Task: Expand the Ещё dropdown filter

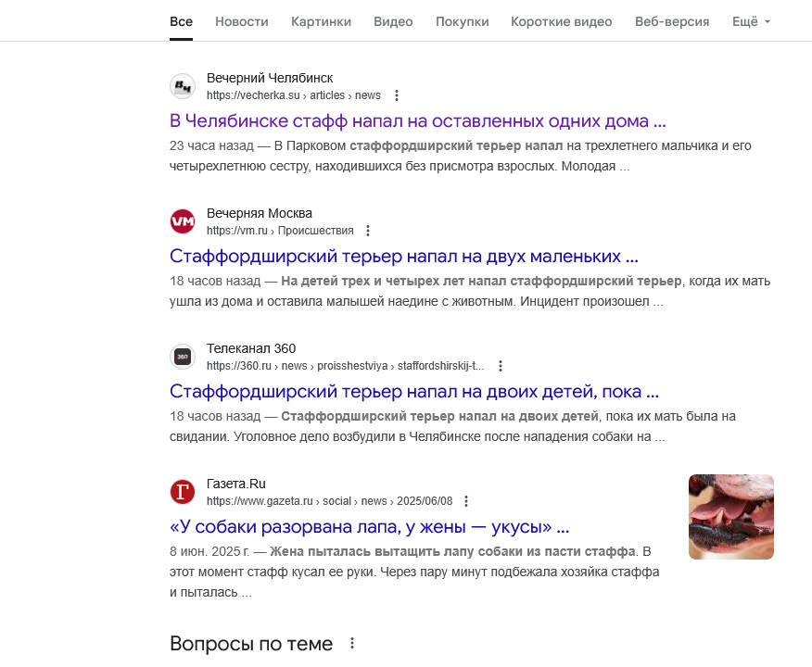Action: tap(751, 21)
